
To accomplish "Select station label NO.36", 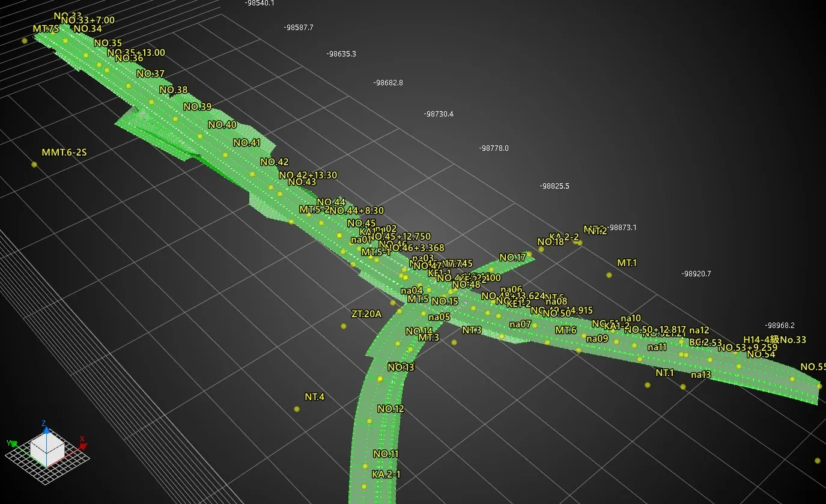I will (129, 58).
